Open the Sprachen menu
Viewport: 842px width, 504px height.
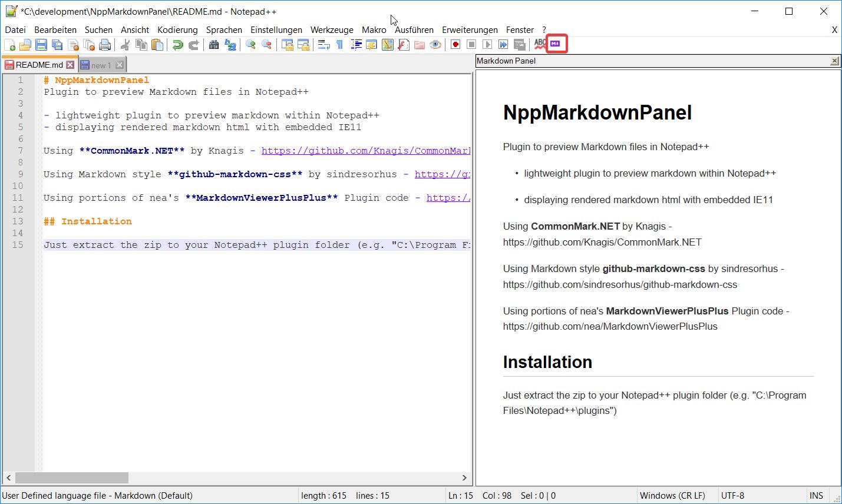tap(224, 29)
